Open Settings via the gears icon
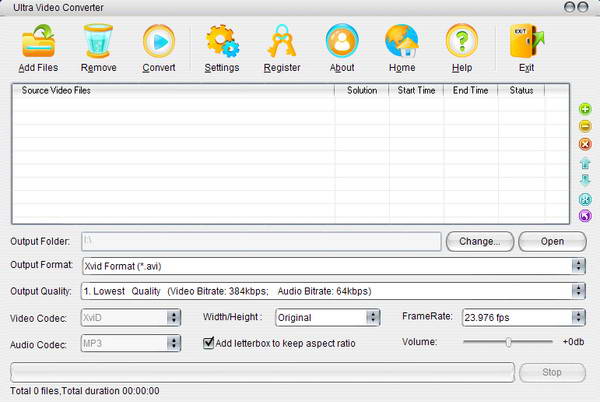Screen dimensions: 600x402 pos(222,41)
